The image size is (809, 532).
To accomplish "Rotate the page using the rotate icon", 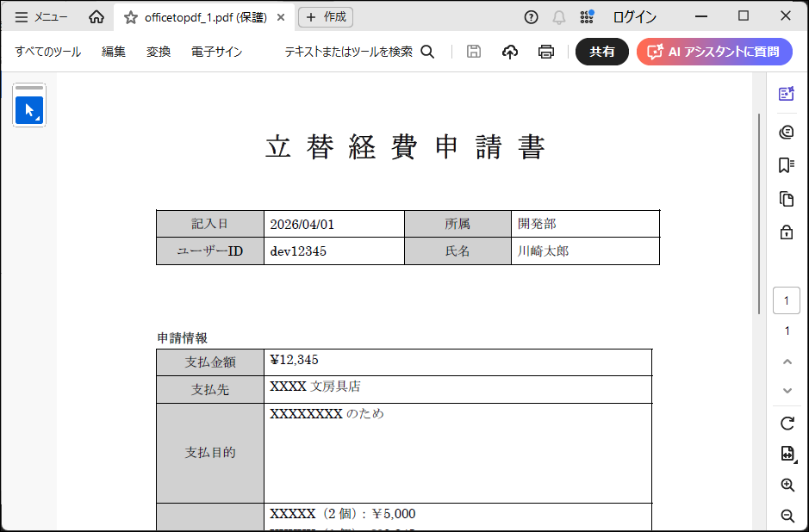I will (x=787, y=424).
